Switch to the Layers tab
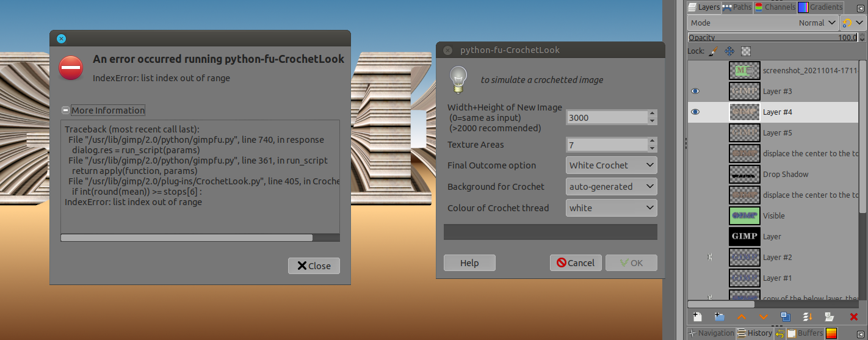This screenshot has height=340, width=868. pos(704,7)
